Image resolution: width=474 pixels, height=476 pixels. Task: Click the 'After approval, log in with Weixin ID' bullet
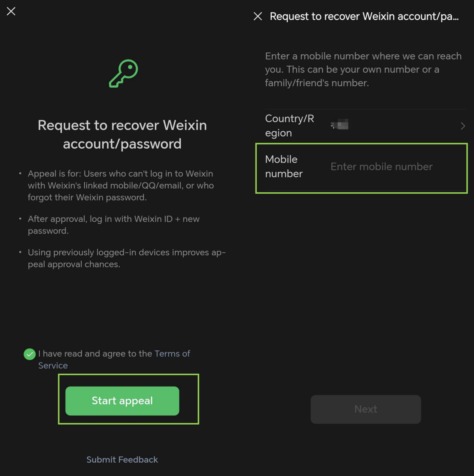(114, 225)
